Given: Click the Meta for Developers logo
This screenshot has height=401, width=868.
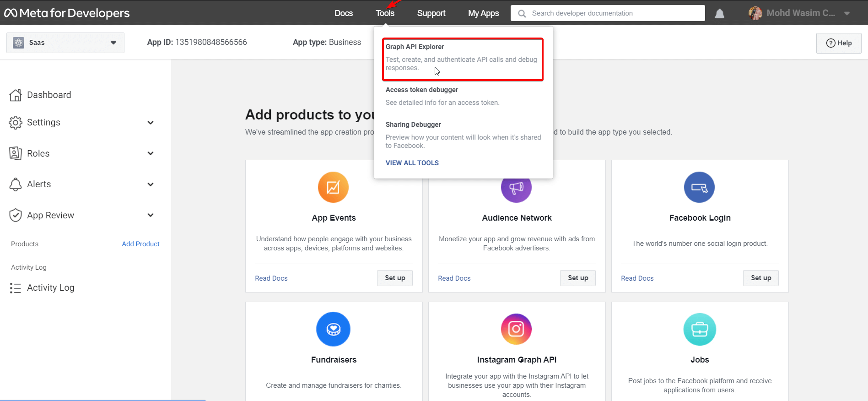Looking at the screenshot, I should (x=67, y=13).
